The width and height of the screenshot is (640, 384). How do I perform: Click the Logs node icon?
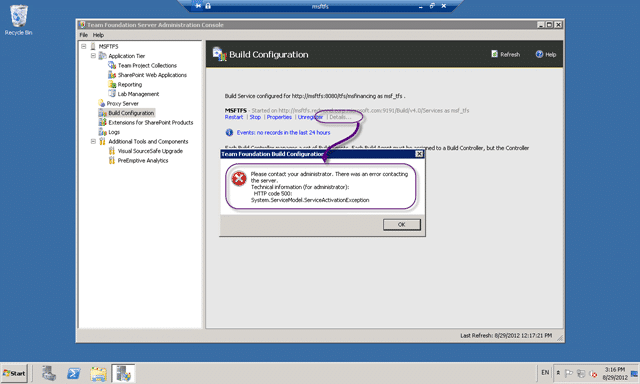click(x=102, y=132)
